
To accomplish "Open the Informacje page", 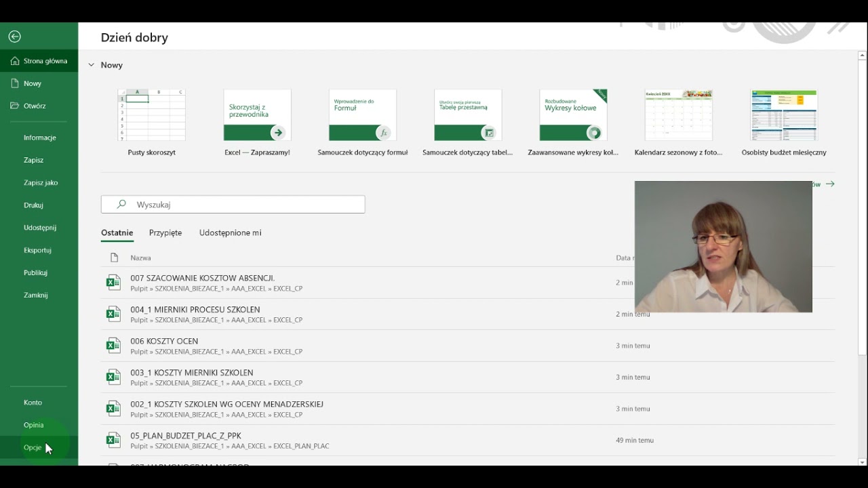I will pyautogui.click(x=39, y=138).
